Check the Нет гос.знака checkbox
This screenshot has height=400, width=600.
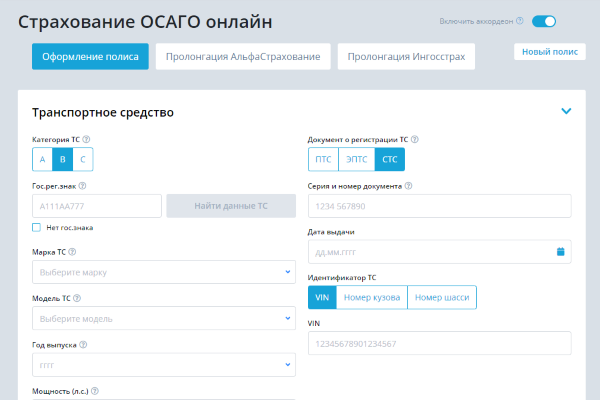(37, 227)
